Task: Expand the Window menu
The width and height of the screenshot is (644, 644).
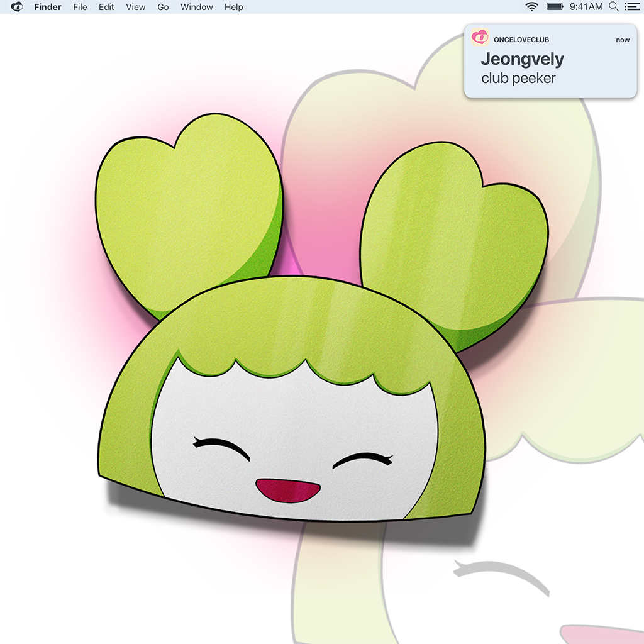Action: (x=197, y=7)
